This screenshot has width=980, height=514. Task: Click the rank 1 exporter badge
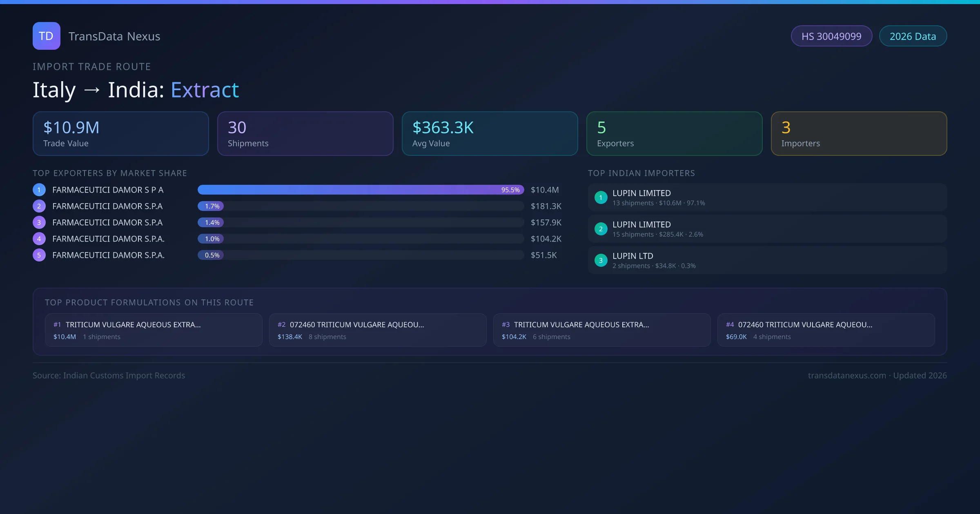pos(39,190)
